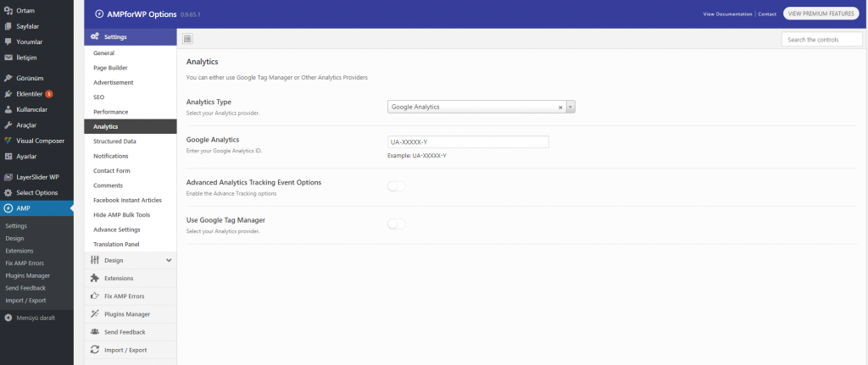868x365 pixels.
Task: Click the Sayfalar pages icon
Action: pyautogui.click(x=8, y=26)
